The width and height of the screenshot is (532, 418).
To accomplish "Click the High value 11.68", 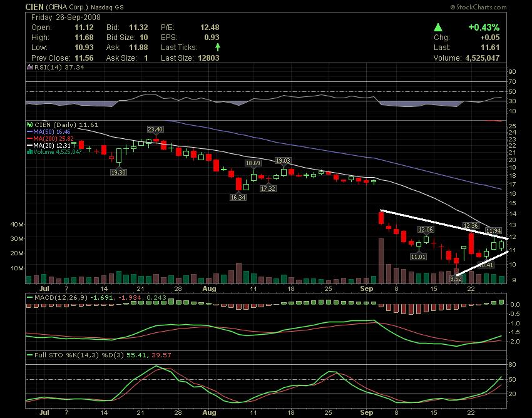I will [84, 38].
